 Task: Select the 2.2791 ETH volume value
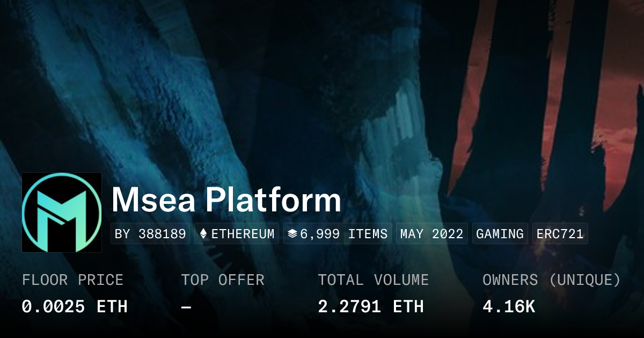pyautogui.click(x=371, y=306)
